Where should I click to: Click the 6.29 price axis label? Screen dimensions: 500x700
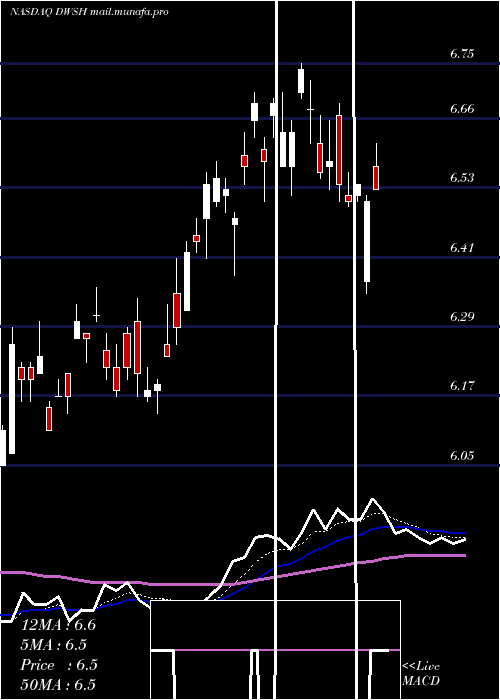462,317
